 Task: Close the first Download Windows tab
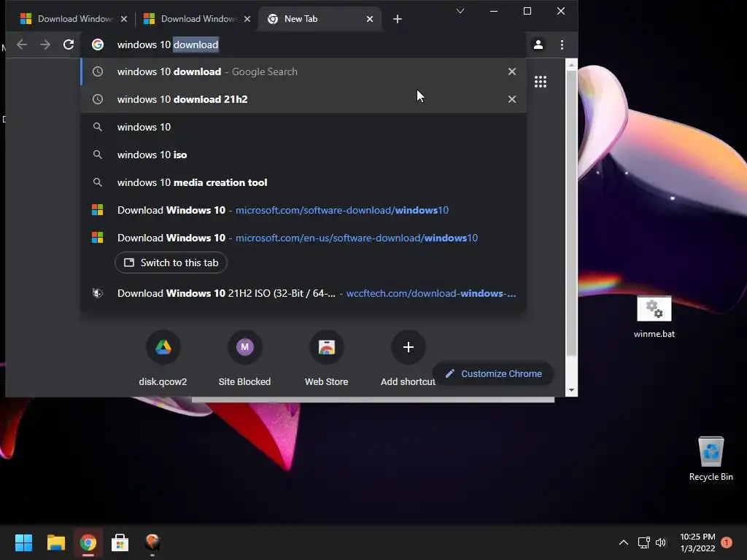click(x=124, y=19)
